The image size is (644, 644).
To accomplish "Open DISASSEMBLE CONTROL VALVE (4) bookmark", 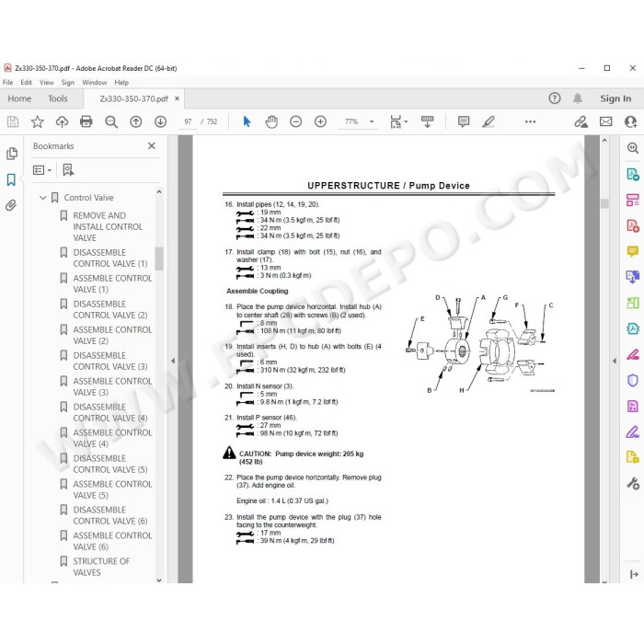I will click(x=110, y=412).
